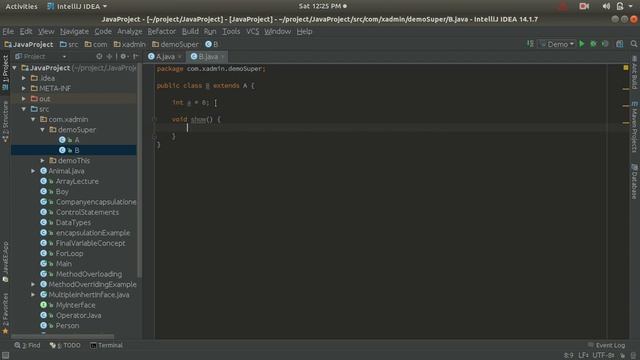Open Ant Build side panel
The image size is (640, 360).
(634, 72)
